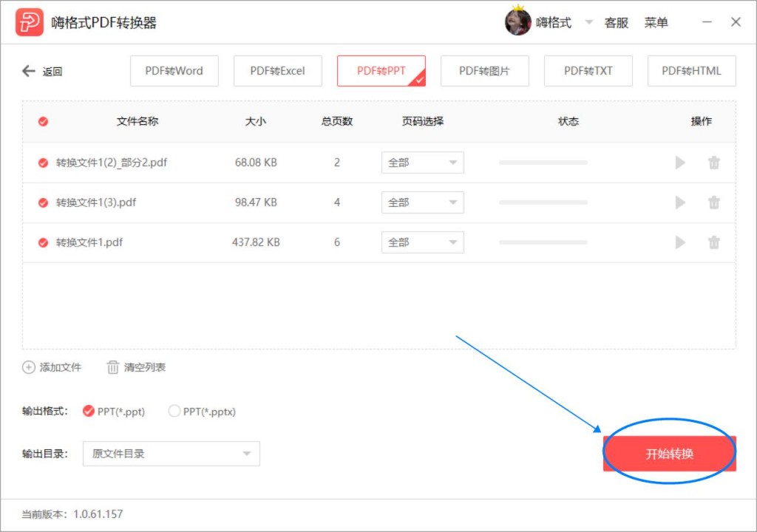Click file name 转换文件1(2)_部分2.pdf
The height and width of the screenshot is (532, 757).
coord(112,163)
